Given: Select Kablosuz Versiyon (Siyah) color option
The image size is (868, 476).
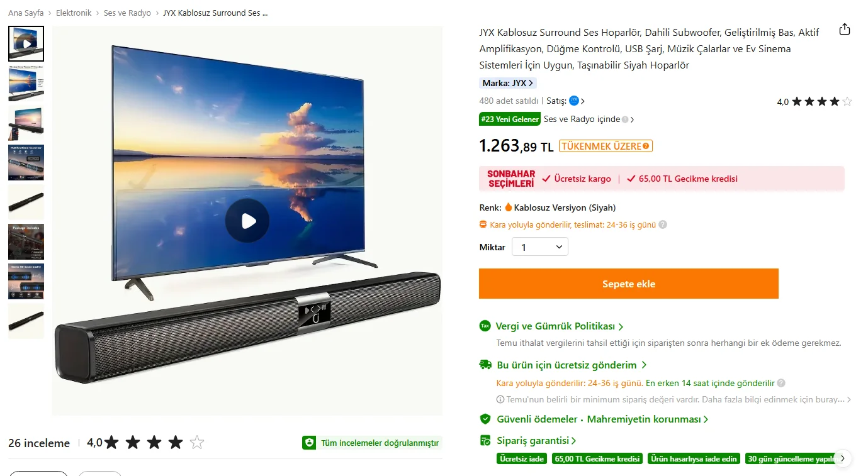Looking at the screenshot, I should coord(564,208).
